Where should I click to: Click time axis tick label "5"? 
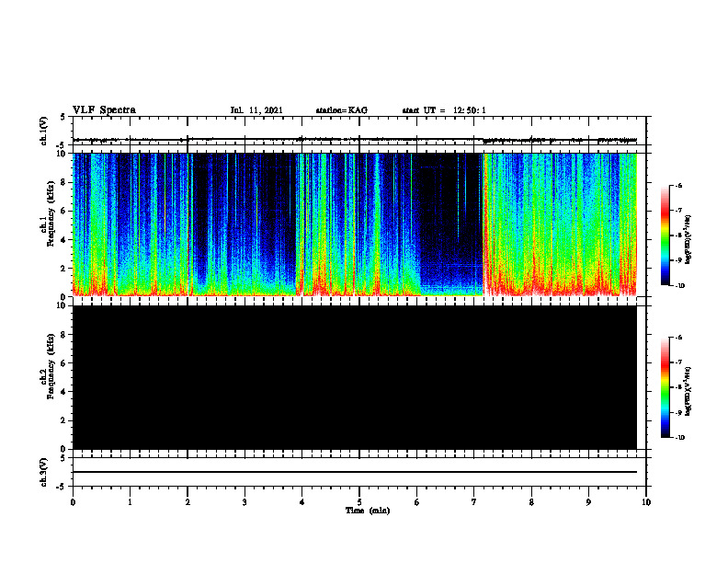click(359, 502)
